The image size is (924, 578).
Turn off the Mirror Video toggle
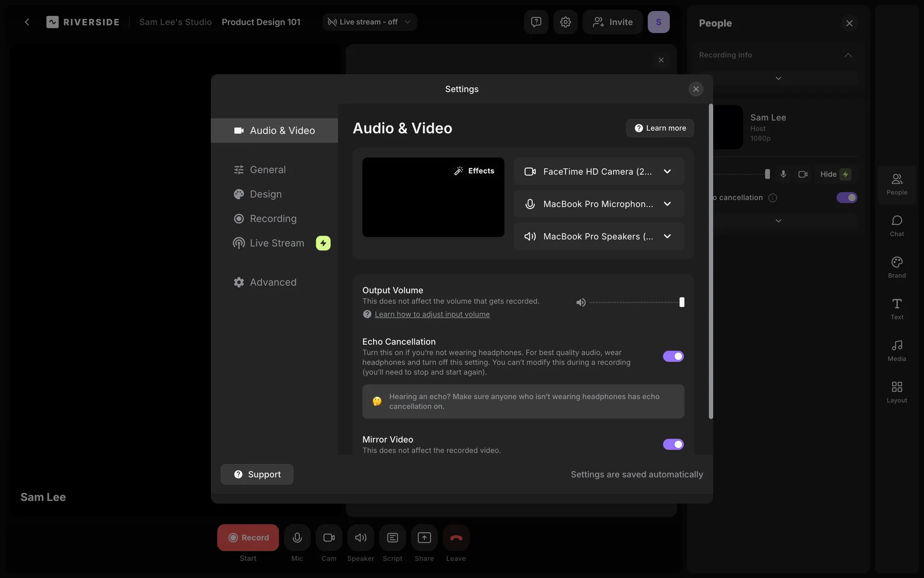673,444
